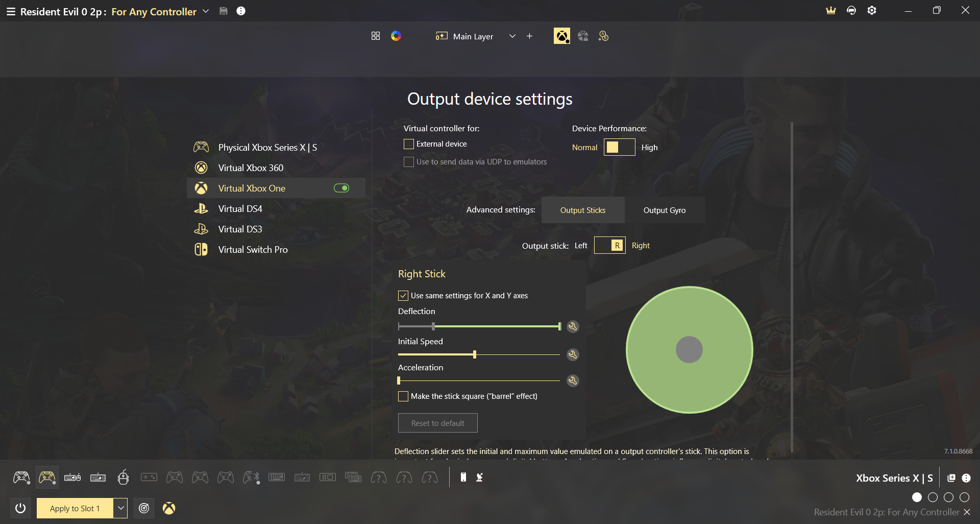Screen dimensions: 980x524
Task: Check Use to send data via UDP
Action: pos(409,162)
